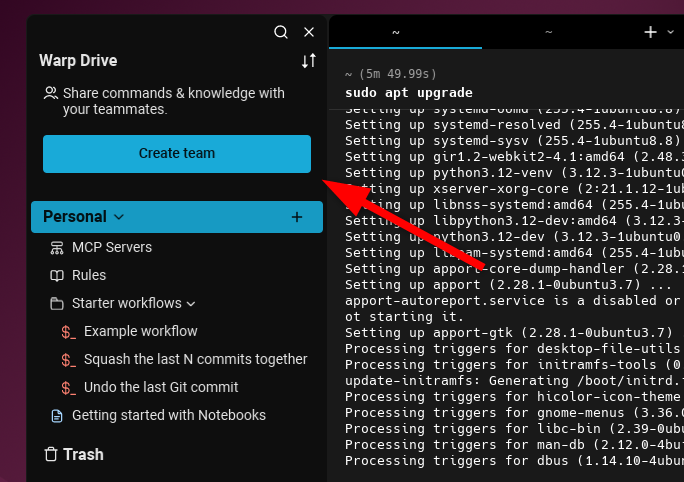
Task: Close the Warp Drive panel
Action: (x=309, y=32)
